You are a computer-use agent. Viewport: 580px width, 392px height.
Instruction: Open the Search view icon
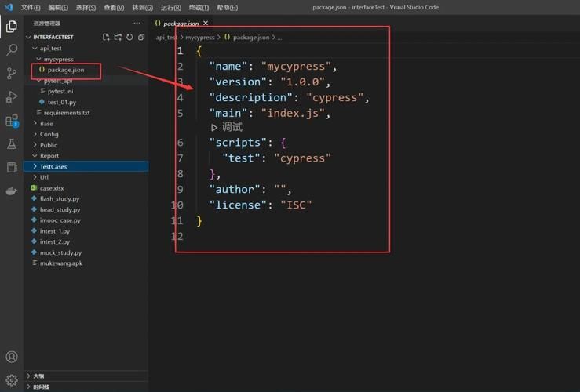(12, 49)
